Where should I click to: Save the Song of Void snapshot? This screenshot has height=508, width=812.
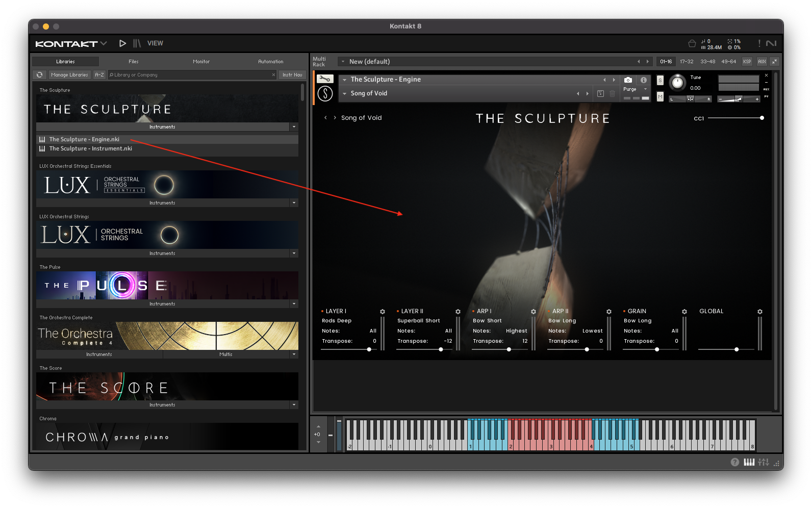600,93
